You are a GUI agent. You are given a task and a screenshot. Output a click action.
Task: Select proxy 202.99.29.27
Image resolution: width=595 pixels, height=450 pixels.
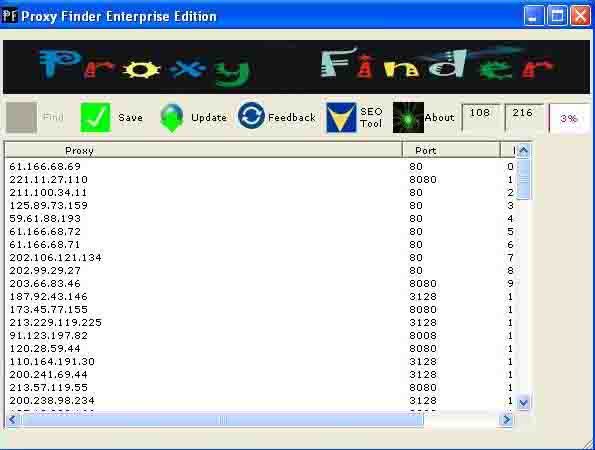coord(45,271)
